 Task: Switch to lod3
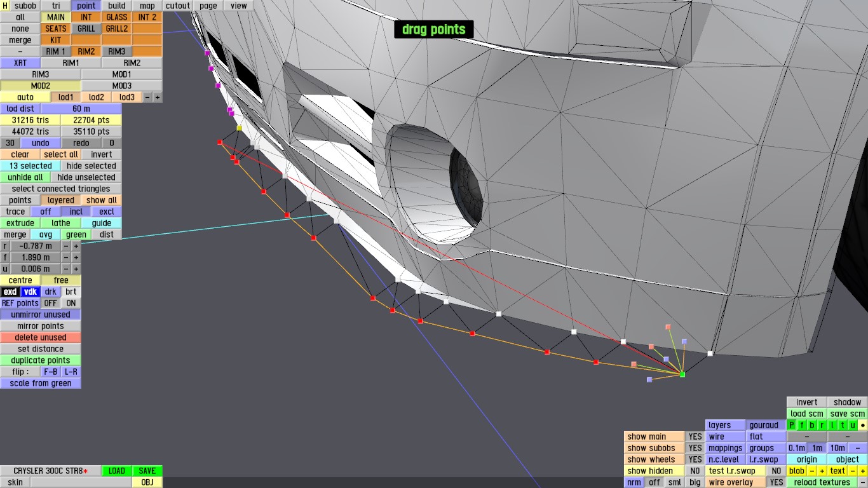coord(127,97)
